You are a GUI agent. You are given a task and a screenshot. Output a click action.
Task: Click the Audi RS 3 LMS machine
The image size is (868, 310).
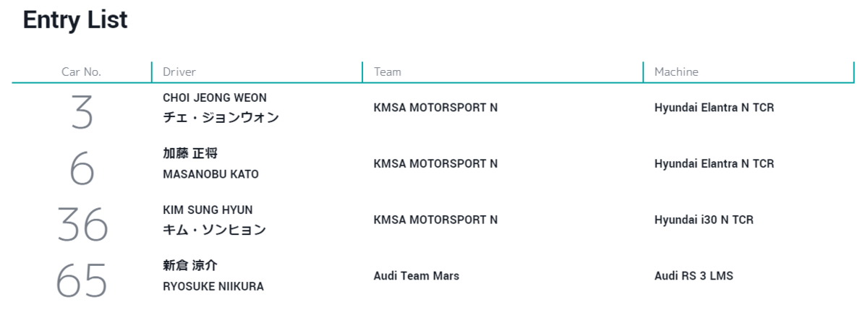[694, 276]
